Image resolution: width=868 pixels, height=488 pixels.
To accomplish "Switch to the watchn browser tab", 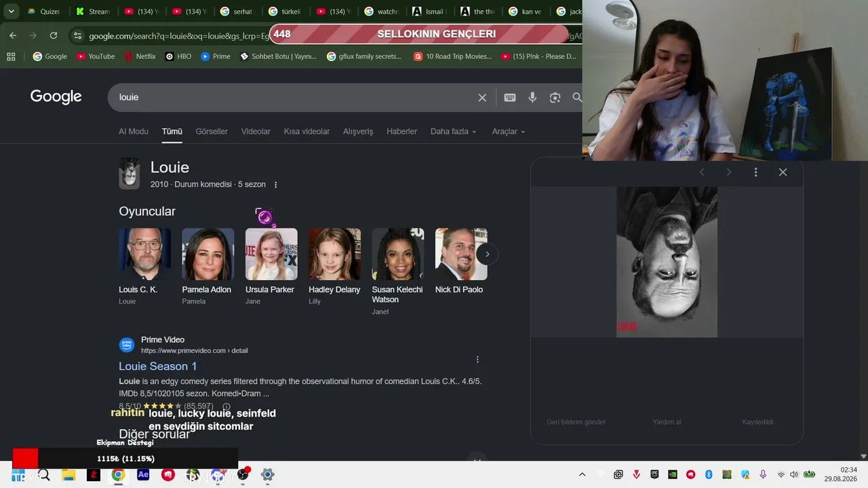I will coord(380,12).
